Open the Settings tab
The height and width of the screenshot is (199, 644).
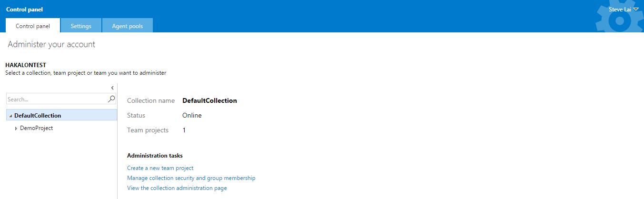pos(81,26)
